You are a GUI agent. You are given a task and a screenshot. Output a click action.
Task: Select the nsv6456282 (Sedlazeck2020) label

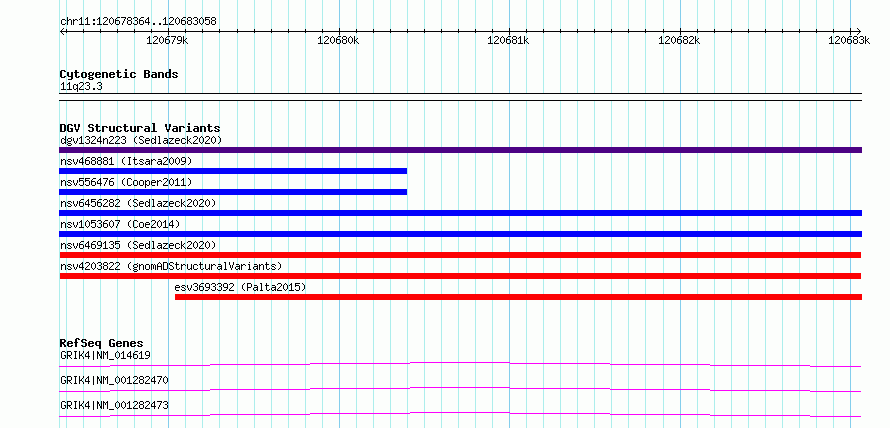pos(138,203)
